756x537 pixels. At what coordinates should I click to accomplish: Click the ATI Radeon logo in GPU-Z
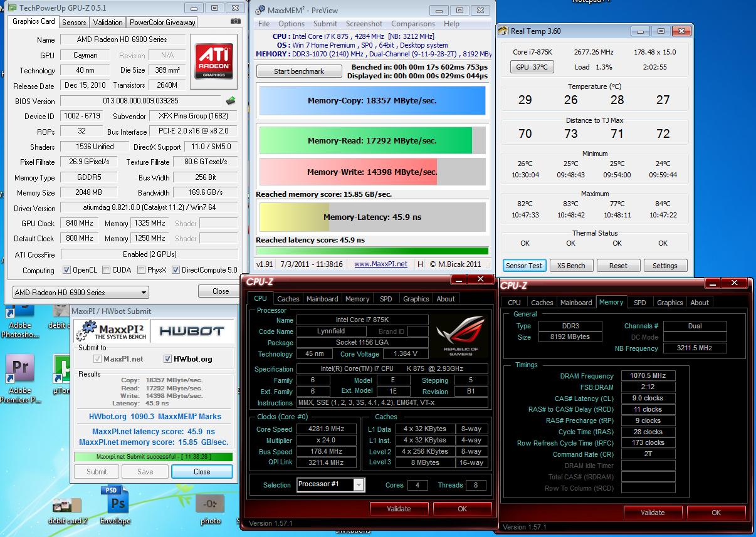pos(214,61)
